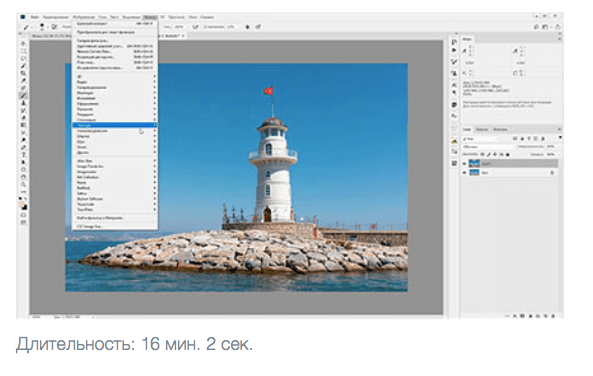Toggle the lock on the Фон layer
Image resolution: width=593 pixels, height=376 pixels.
click(552, 172)
